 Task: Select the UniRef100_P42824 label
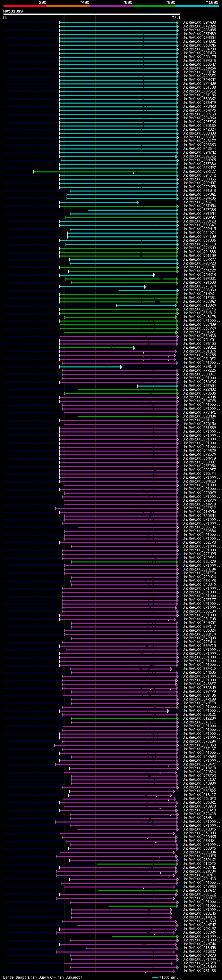tap(199, 129)
